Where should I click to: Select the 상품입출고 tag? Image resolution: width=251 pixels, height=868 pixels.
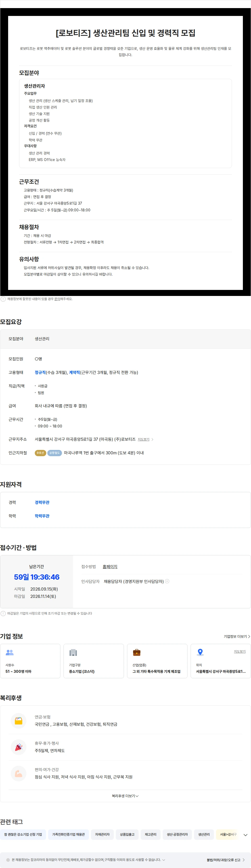pos(127,834)
